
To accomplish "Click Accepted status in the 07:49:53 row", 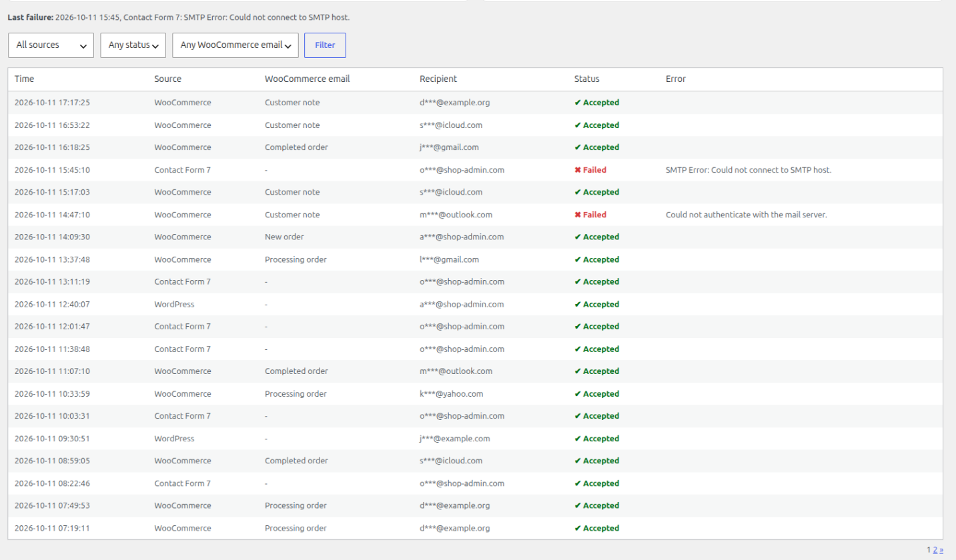I will click(596, 505).
